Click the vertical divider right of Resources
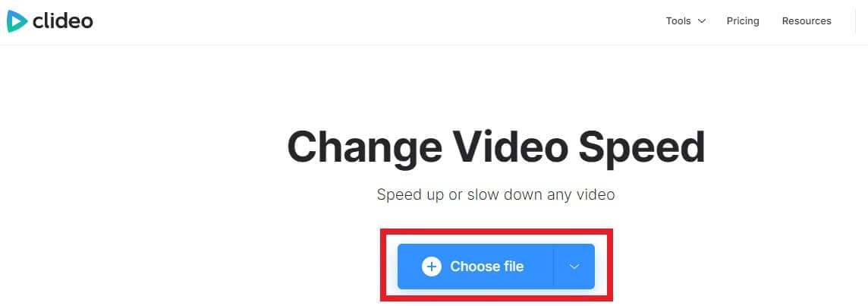This screenshot has width=868, height=306. pos(856,21)
